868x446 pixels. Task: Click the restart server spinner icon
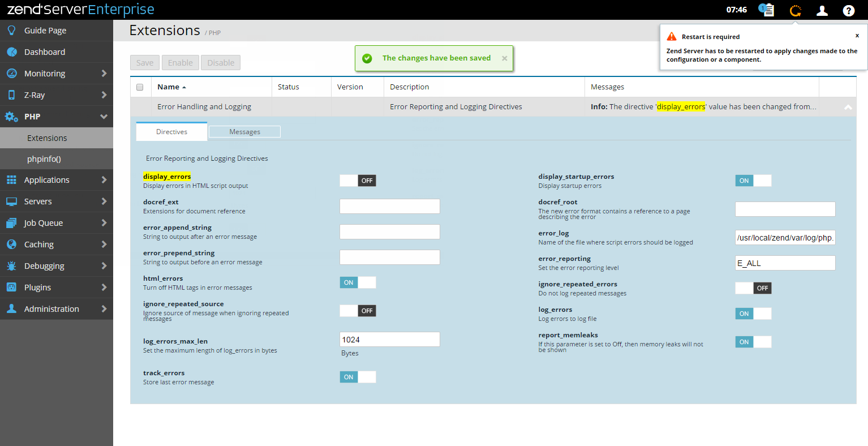click(796, 10)
